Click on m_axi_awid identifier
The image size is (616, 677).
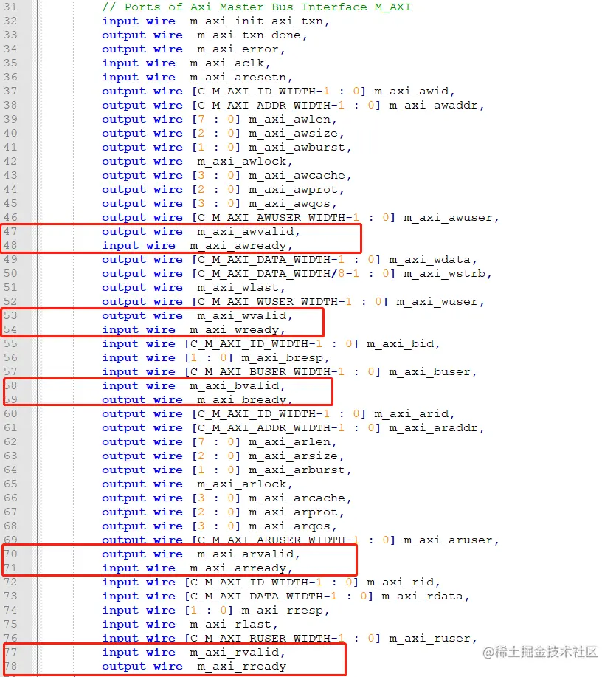(412, 91)
